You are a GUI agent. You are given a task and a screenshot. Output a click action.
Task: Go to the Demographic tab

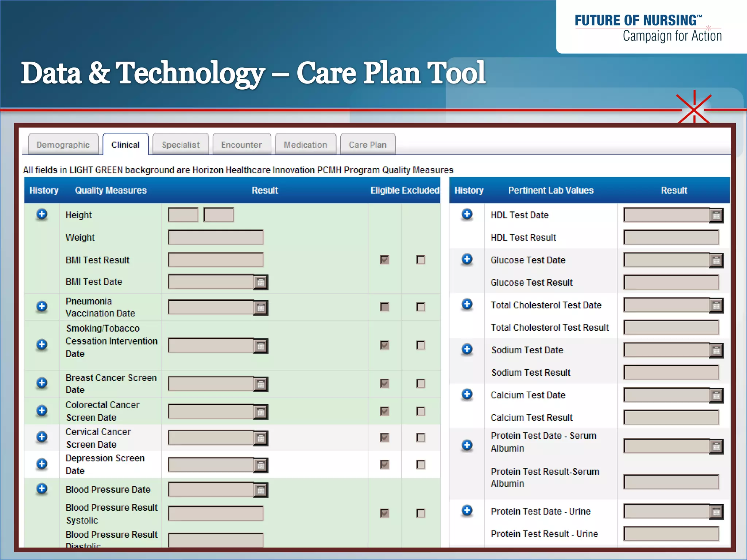click(x=63, y=145)
